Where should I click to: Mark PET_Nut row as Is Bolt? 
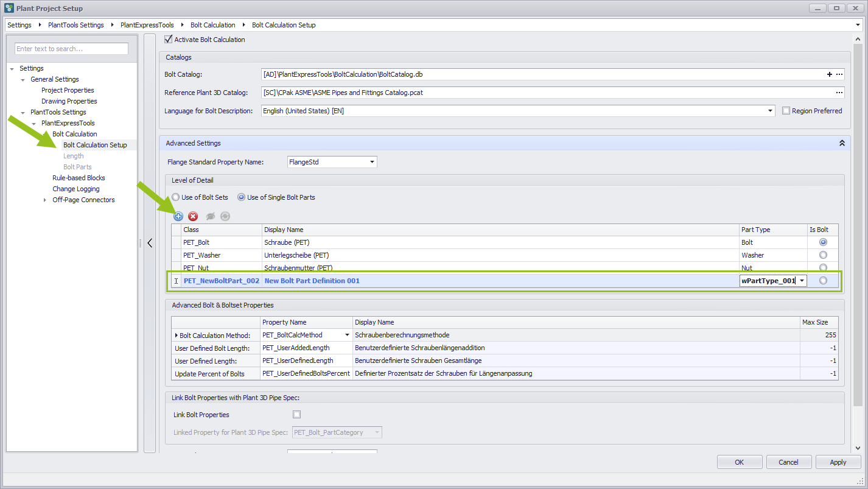click(x=823, y=267)
